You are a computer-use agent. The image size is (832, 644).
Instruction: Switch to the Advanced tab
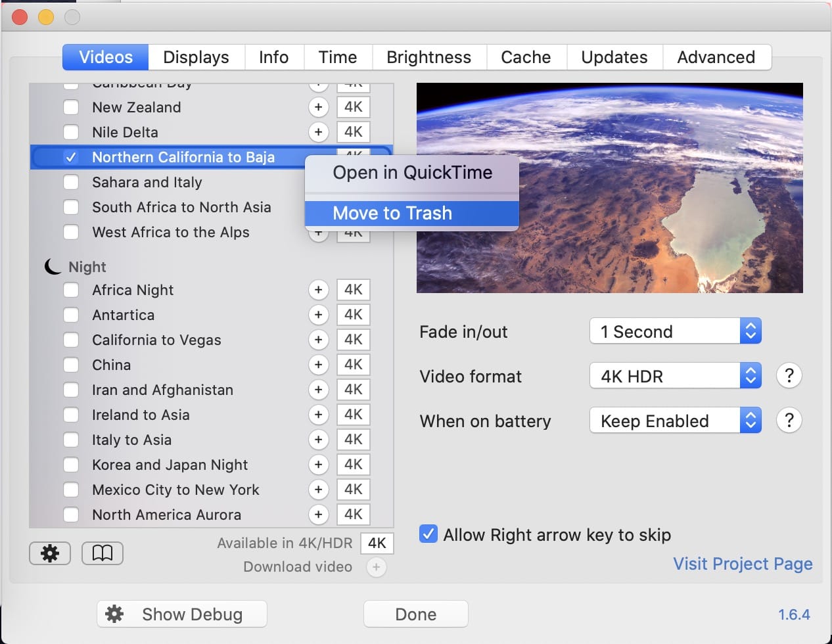[716, 57]
